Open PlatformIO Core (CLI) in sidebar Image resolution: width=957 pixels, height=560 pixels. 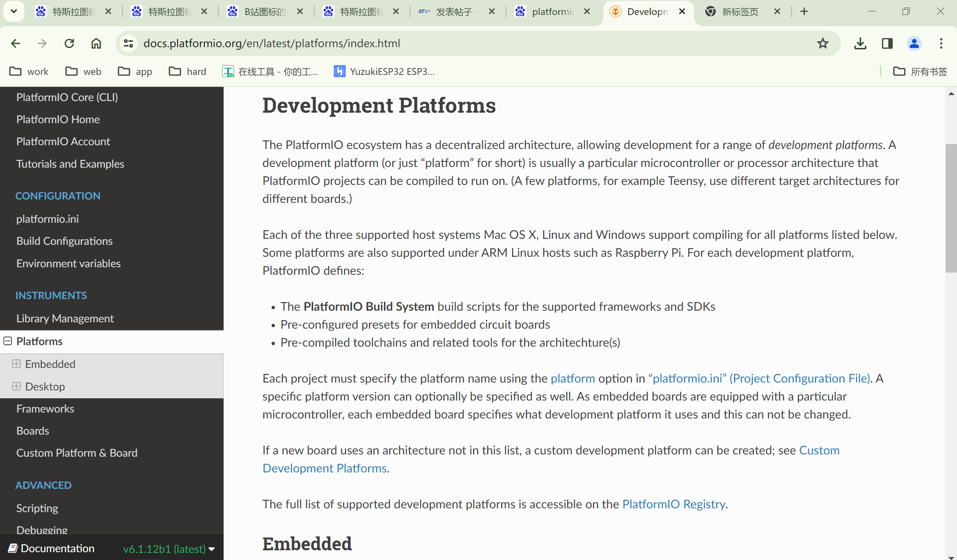[x=67, y=97]
